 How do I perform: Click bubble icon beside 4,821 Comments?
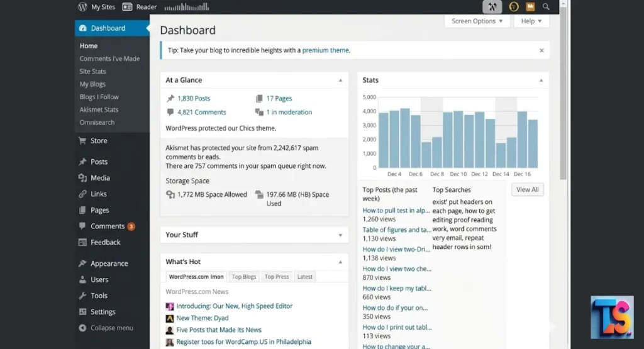coord(170,112)
